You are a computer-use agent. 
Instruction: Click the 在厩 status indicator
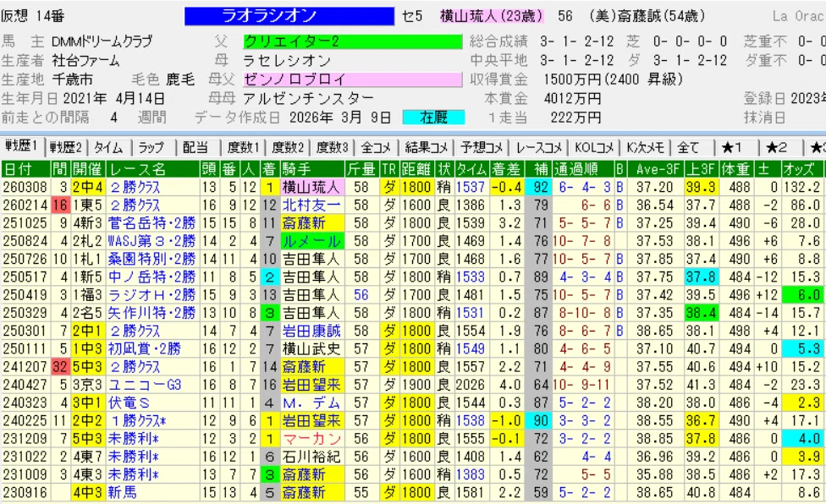433,118
